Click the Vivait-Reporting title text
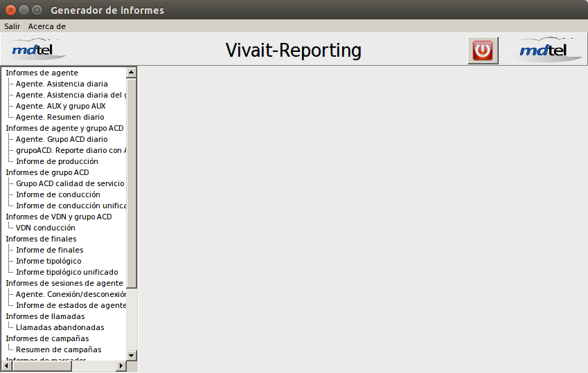 click(293, 51)
